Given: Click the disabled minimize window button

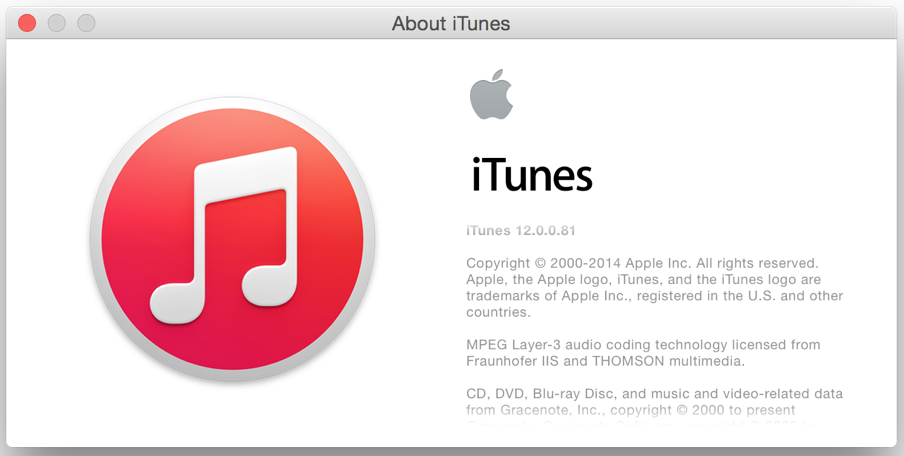Looking at the screenshot, I should tap(56, 23).
